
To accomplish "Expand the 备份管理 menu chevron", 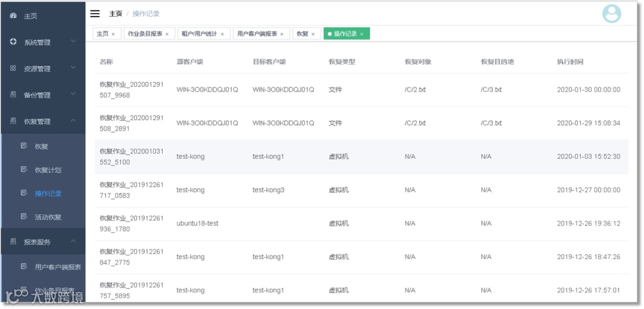I will click(x=73, y=94).
